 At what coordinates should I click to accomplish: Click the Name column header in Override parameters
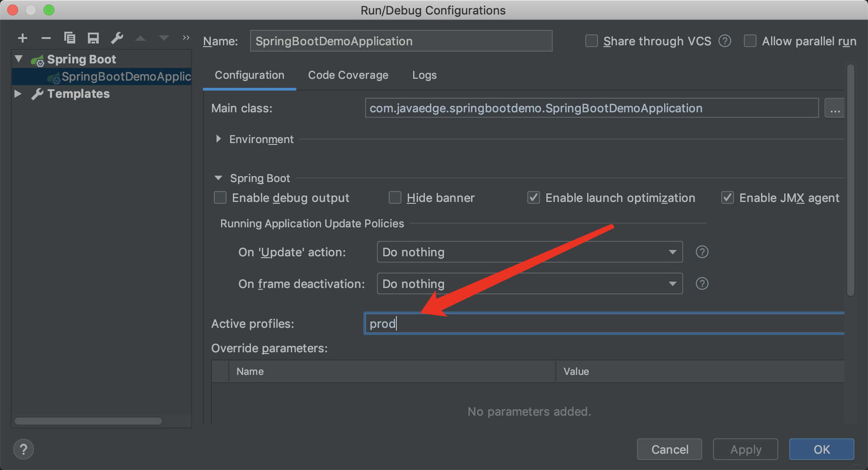point(392,371)
